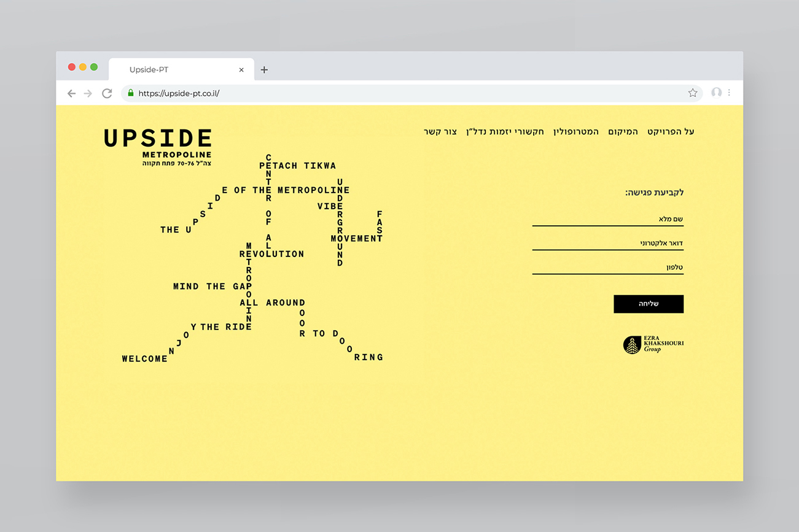The image size is (799, 532).
Task: Select the Upside-PT browser tab
Action: (x=180, y=70)
